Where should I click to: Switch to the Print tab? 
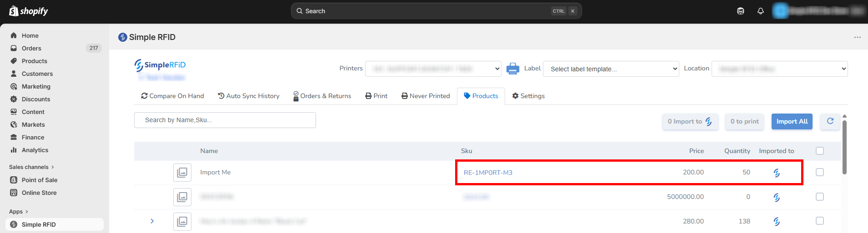(x=376, y=96)
